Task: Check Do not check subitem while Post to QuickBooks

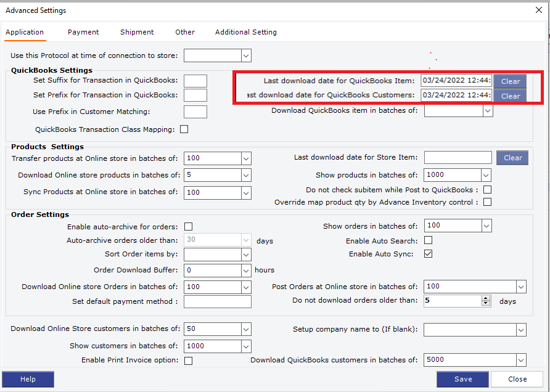Action: (487, 190)
